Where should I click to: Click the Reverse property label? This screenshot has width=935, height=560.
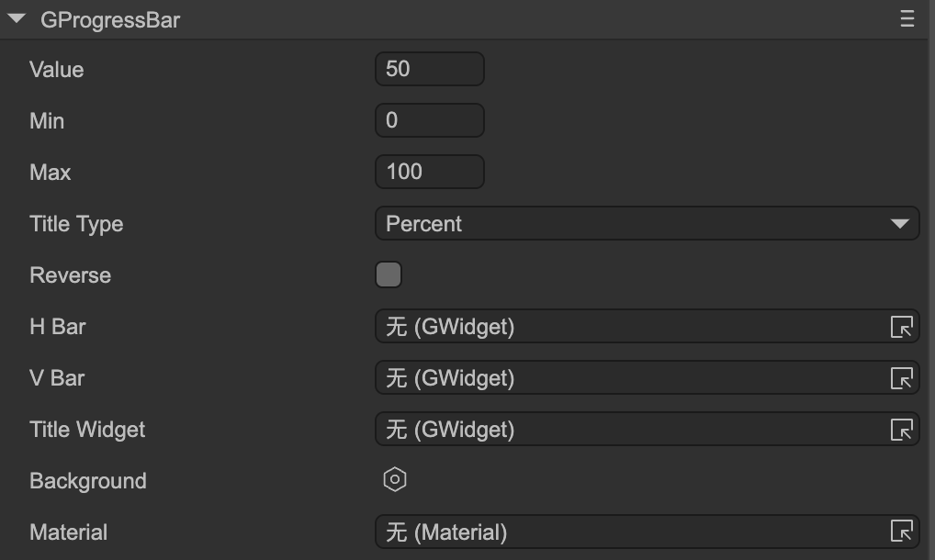point(70,275)
